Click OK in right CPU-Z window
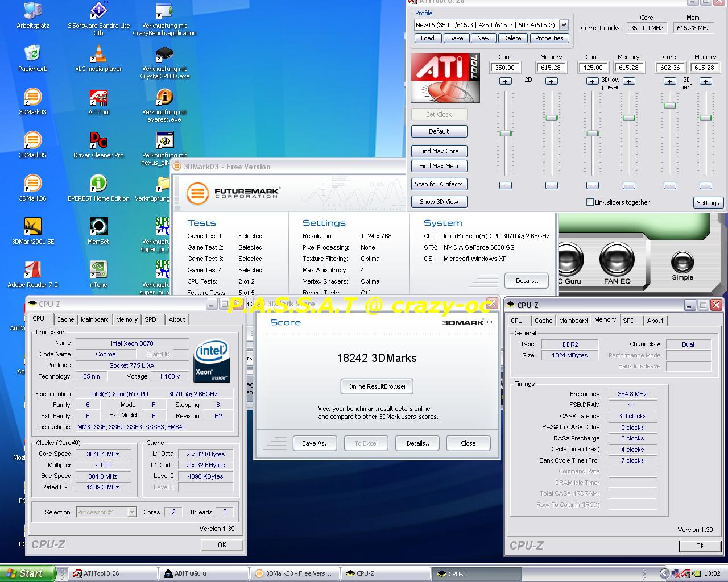Image resolution: width=728 pixels, height=582 pixels. tap(700, 546)
